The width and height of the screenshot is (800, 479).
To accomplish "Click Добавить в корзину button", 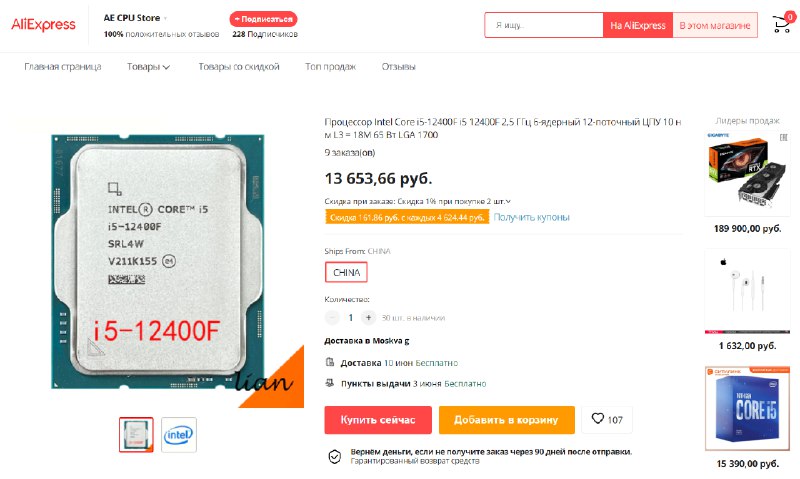I will pyautogui.click(x=507, y=420).
